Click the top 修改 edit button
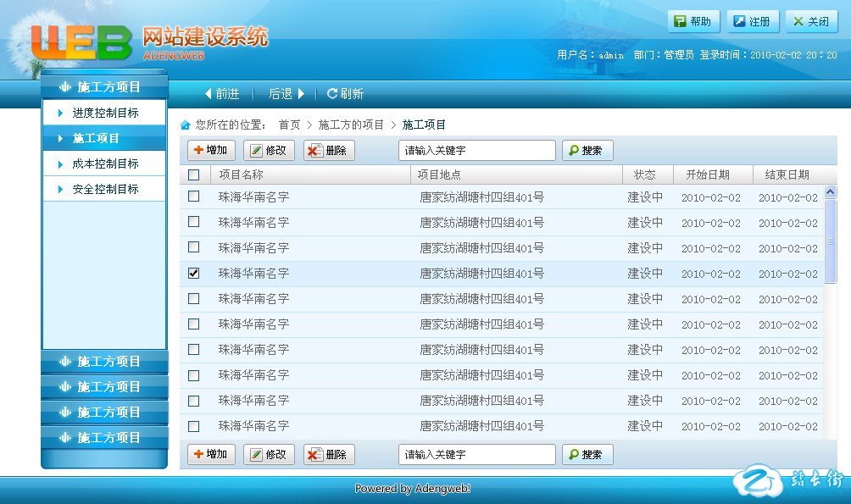This screenshot has width=851, height=504. point(269,151)
